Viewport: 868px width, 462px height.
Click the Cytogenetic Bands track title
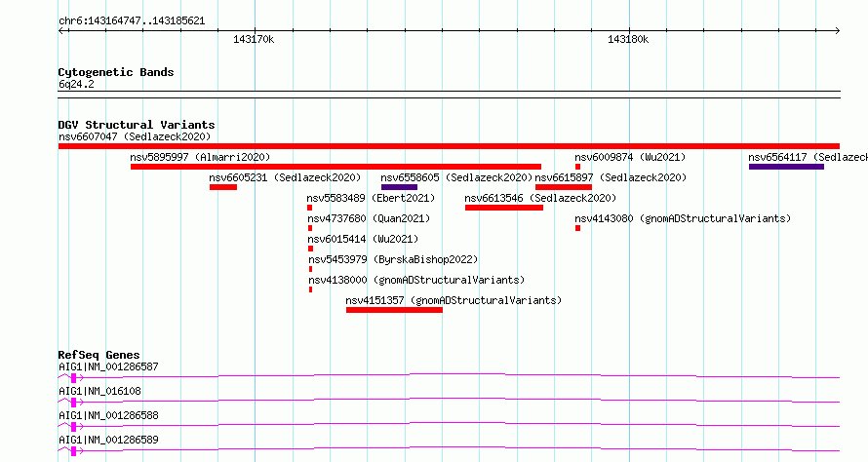(116, 72)
